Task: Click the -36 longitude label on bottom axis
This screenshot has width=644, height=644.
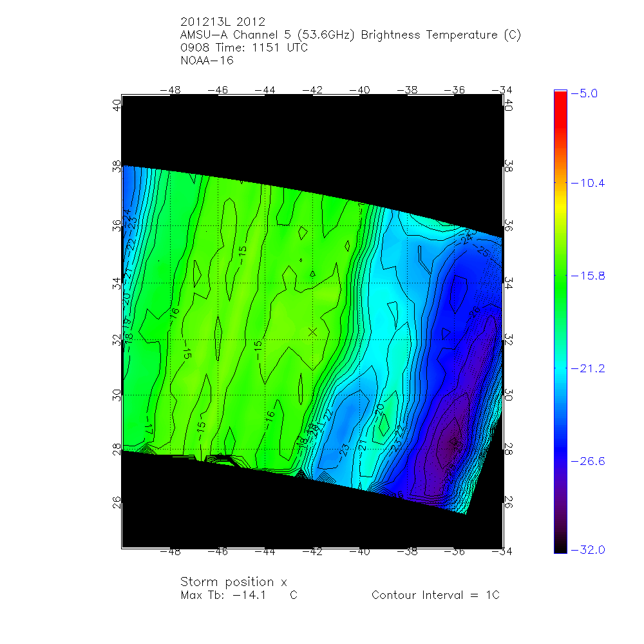Action: (x=455, y=552)
